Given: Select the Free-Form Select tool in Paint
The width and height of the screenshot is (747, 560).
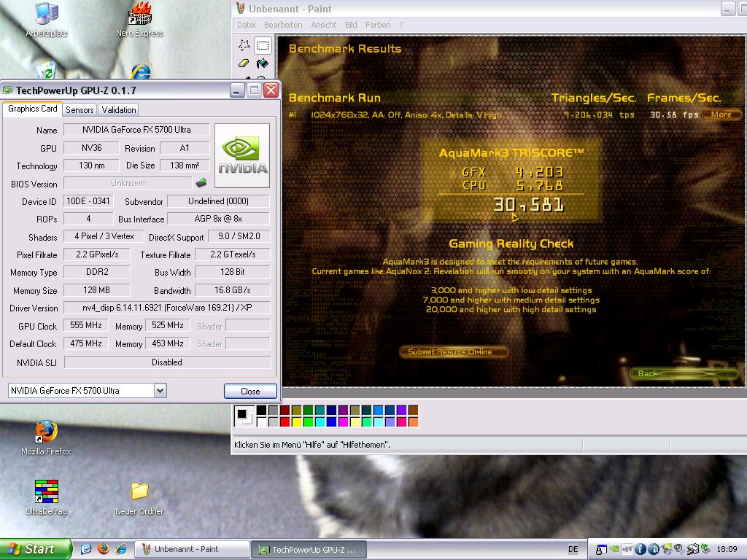Looking at the screenshot, I should pos(244,45).
